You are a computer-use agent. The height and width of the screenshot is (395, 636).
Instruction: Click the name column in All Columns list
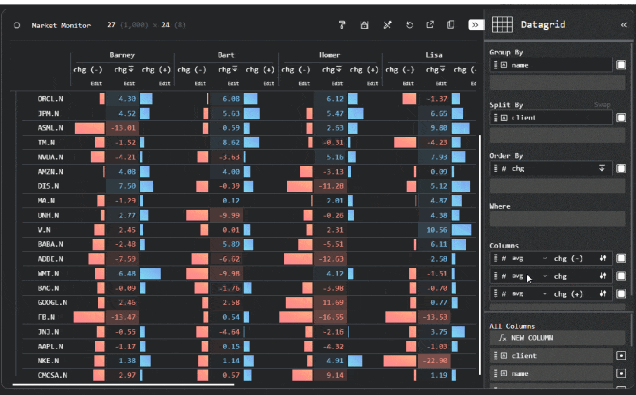[552, 373]
